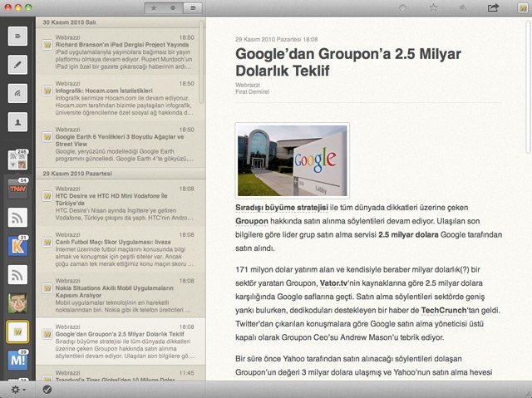Viewport: 532px width, 398px height.
Task: Open the shared items broadcast icon
Action: click(17, 93)
